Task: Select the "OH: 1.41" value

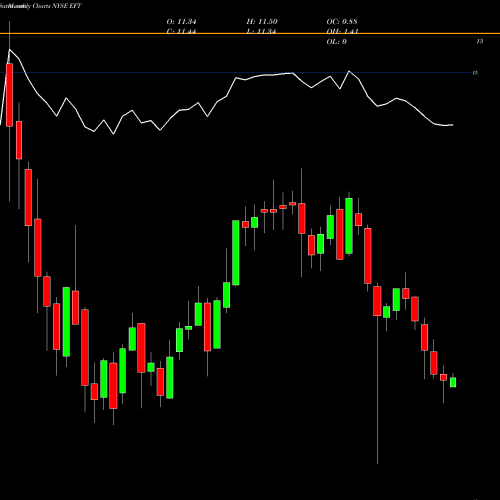Action: pyautogui.click(x=342, y=31)
